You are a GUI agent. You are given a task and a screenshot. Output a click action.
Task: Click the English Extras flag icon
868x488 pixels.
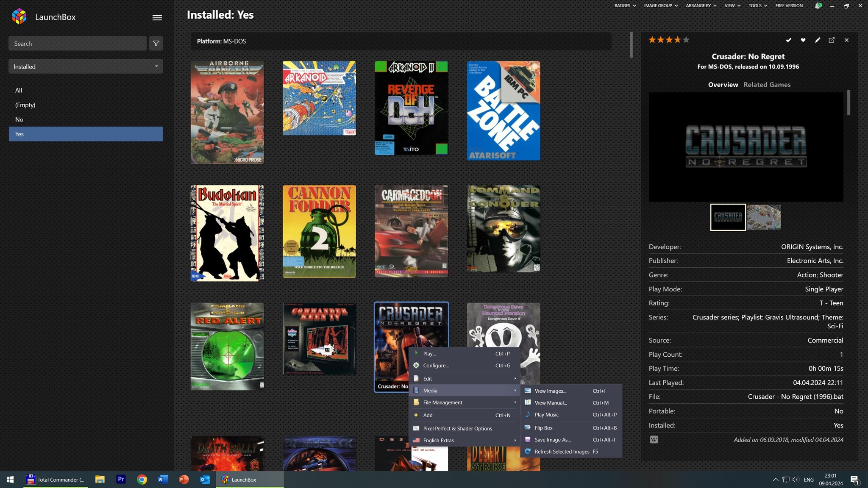[416, 440]
